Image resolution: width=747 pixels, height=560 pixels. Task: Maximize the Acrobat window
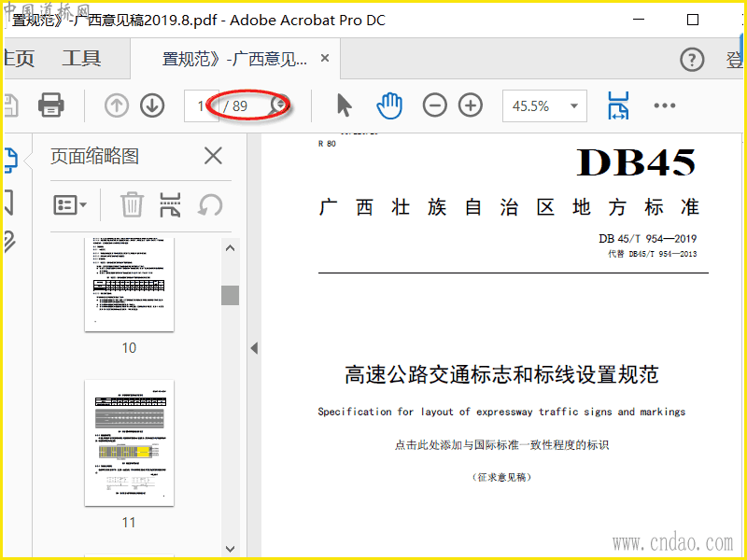coord(693,20)
